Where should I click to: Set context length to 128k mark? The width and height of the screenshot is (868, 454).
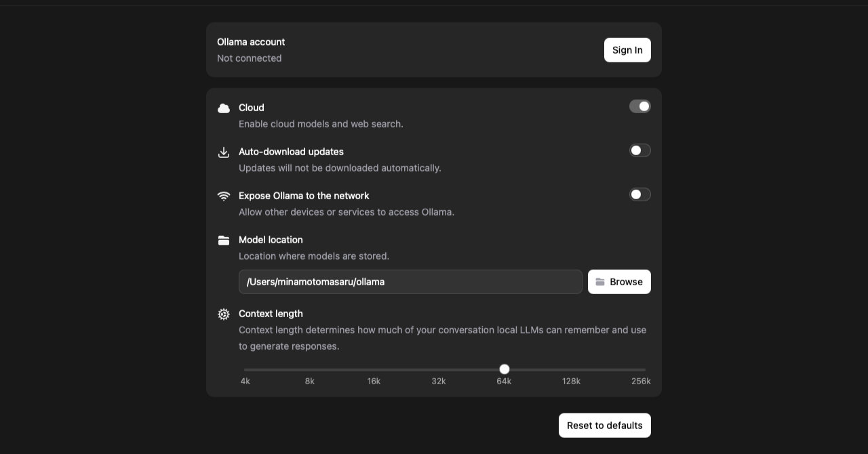(571, 370)
